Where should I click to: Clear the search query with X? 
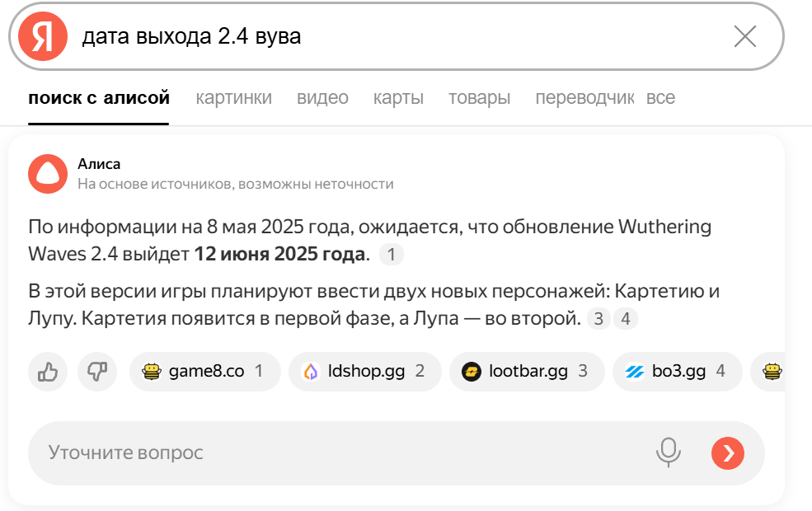tap(744, 37)
